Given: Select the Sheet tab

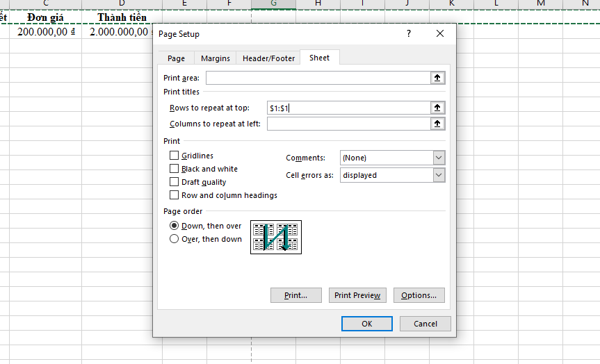Looking at the screenshot, I should tap(320, 58).
